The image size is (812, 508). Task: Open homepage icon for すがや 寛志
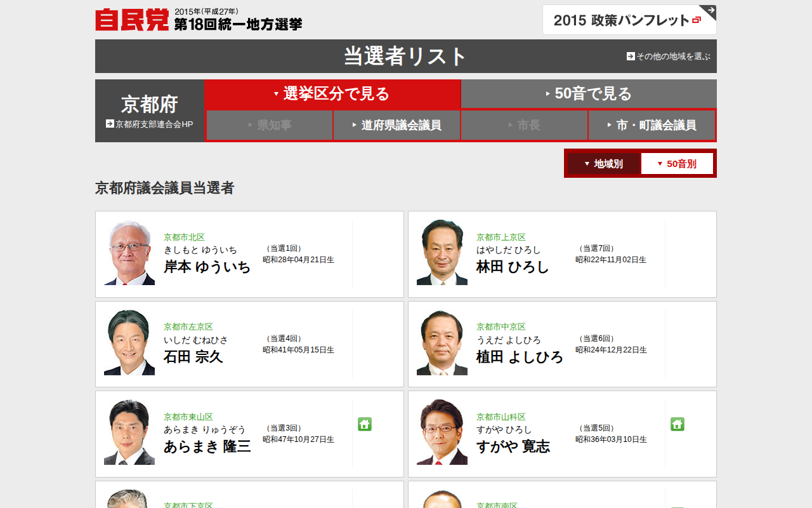click(x=678, y=424)
